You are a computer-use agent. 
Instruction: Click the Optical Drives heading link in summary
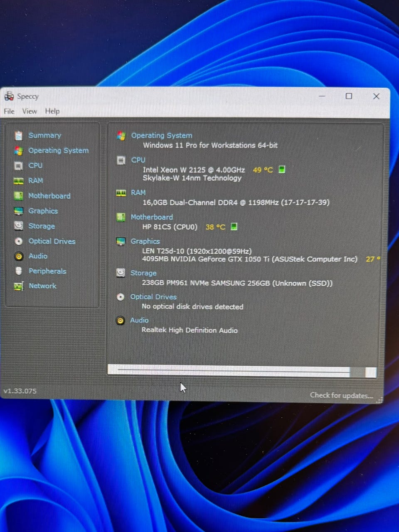pos(153,297)
